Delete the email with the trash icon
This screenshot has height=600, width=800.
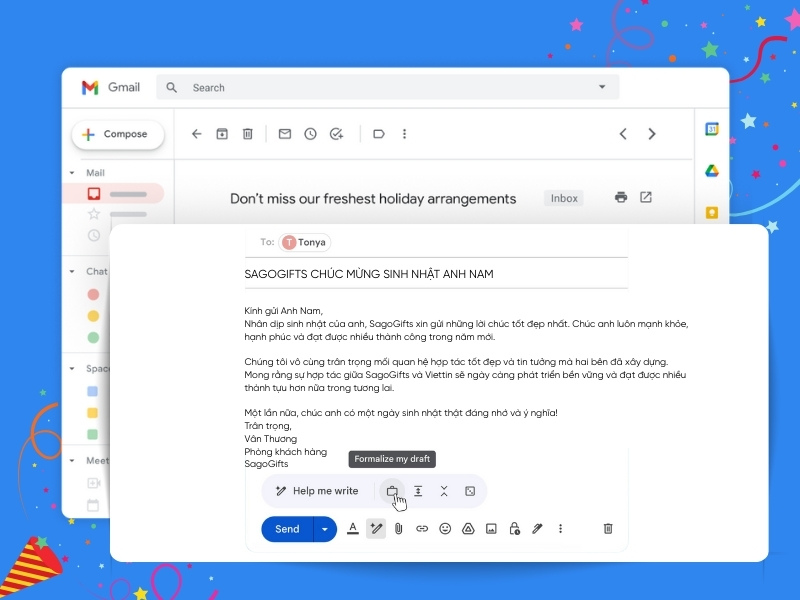point(247,134)
